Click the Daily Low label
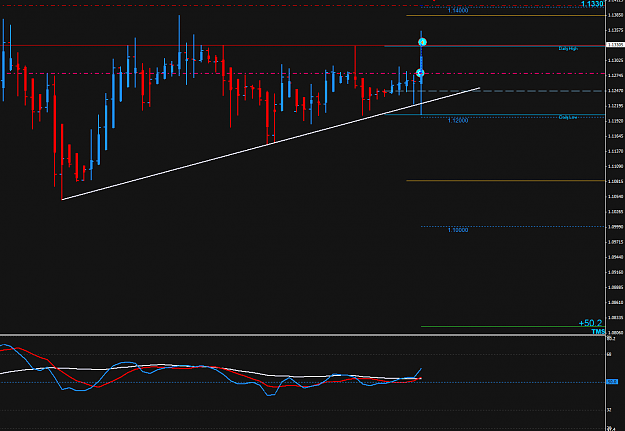Screen dimensions: 625x431 pos(568,117)
